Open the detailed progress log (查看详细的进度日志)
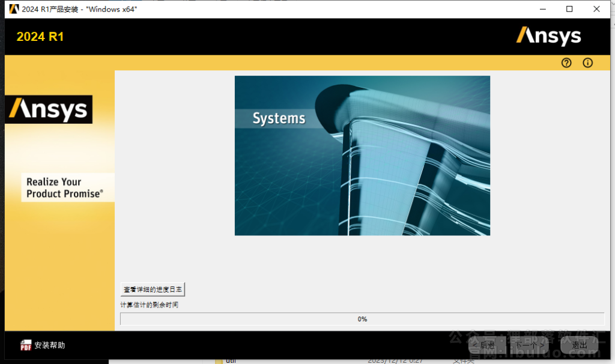 click(152, 289)
